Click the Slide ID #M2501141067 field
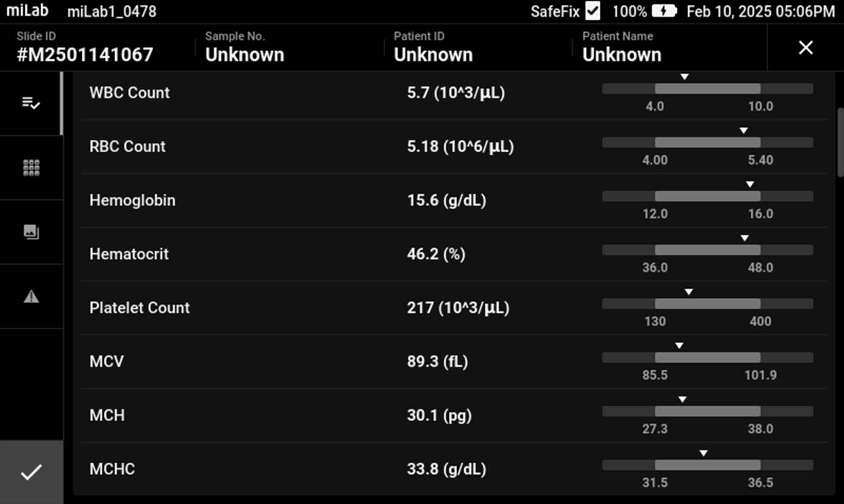The image size is (844, 504). click(x=85, y=48)
